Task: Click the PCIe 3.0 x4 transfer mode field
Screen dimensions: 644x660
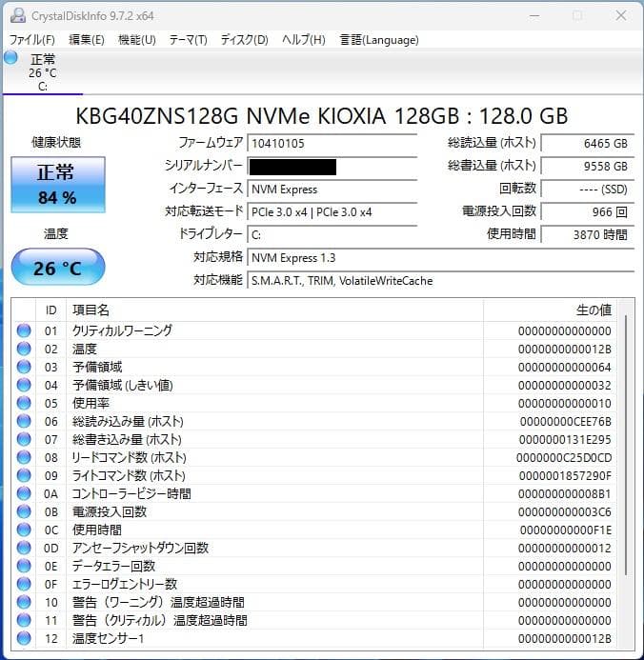Action: click(x=332, y=212)
